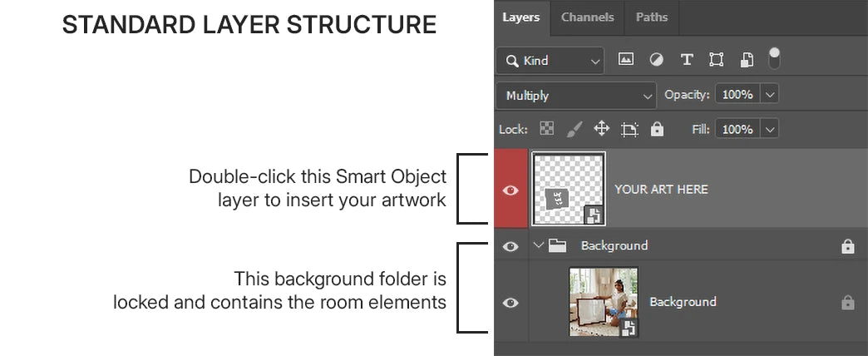Collapse the Background folder group
Viewport: 868px width, 356px height.
538,245
